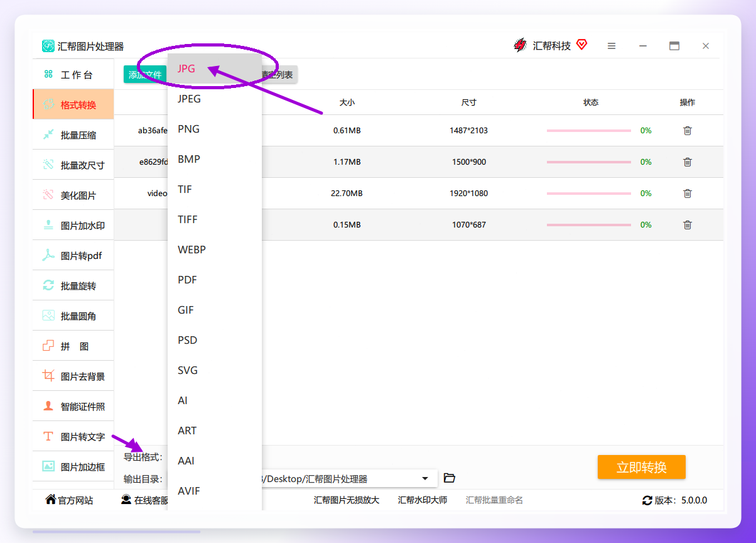
Task: Select 批量压缩 in the sidebar
Action: pos(73,135)
